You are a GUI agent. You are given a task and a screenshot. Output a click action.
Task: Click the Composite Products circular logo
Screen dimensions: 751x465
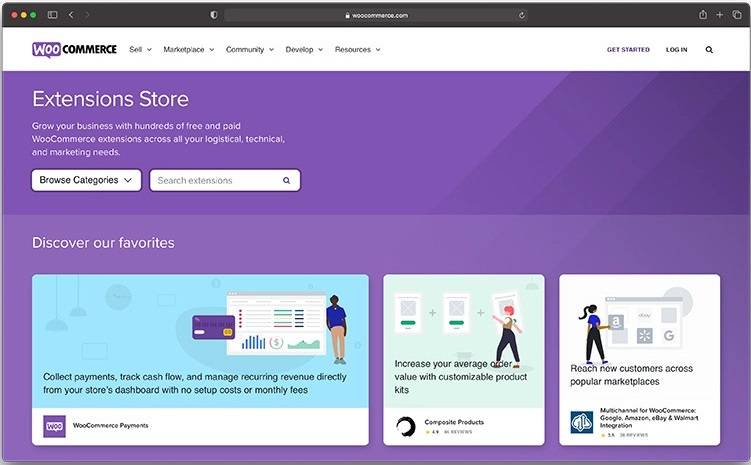pyautogui.click(x=406, y=426)
